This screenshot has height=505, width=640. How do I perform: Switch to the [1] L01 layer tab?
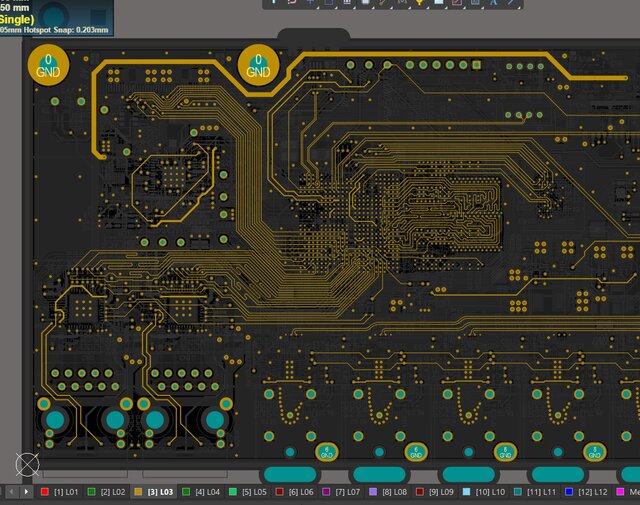coord(60,492)
